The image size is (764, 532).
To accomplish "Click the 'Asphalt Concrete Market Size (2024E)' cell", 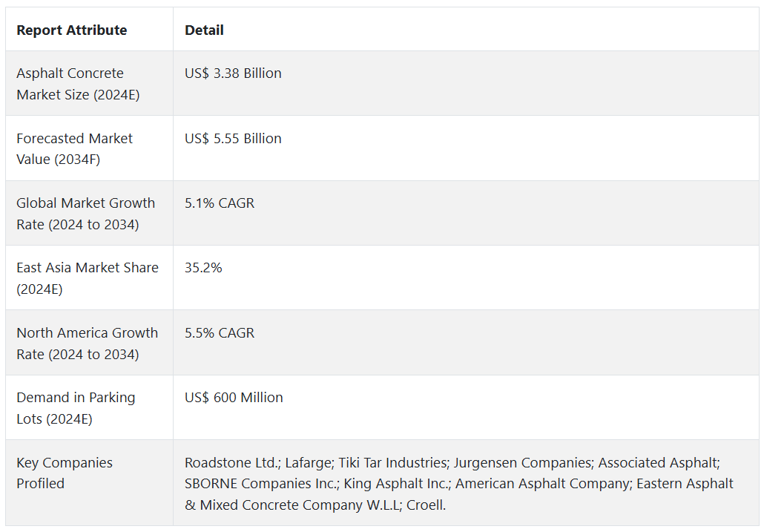I will [78, 84].
